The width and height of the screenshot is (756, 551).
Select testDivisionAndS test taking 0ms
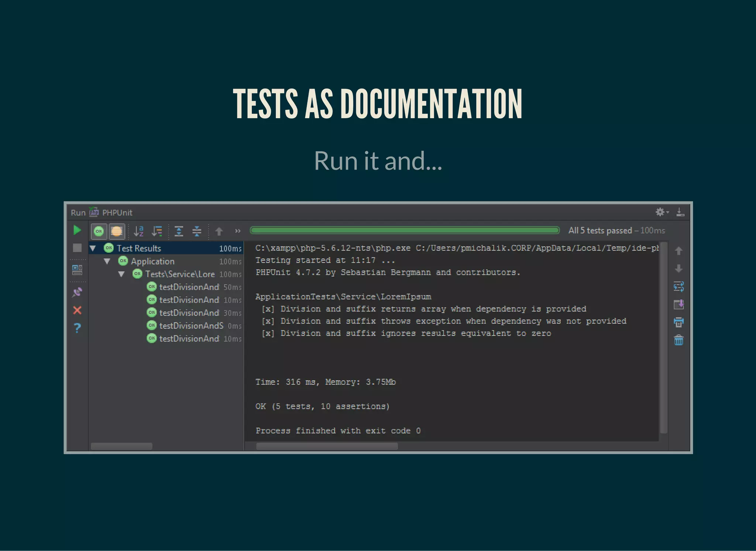(195, 326)
